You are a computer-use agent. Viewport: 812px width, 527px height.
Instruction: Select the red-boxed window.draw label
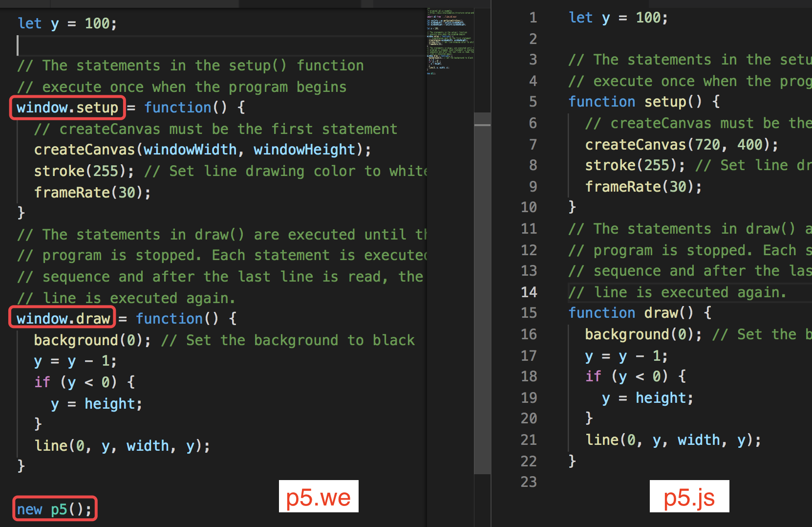click(62, 318)
